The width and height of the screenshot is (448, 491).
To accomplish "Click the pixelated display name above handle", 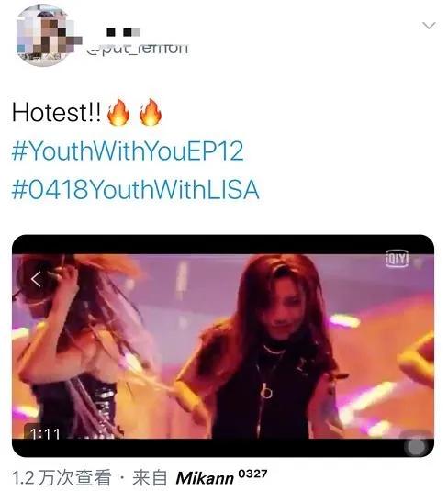I will coord(123,32).
